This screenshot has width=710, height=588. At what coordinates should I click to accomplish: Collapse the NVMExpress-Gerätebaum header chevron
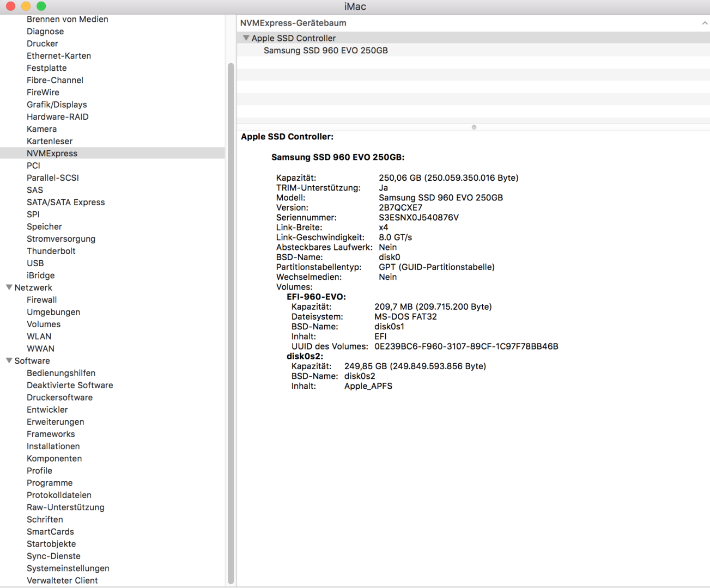coord(705,23)
